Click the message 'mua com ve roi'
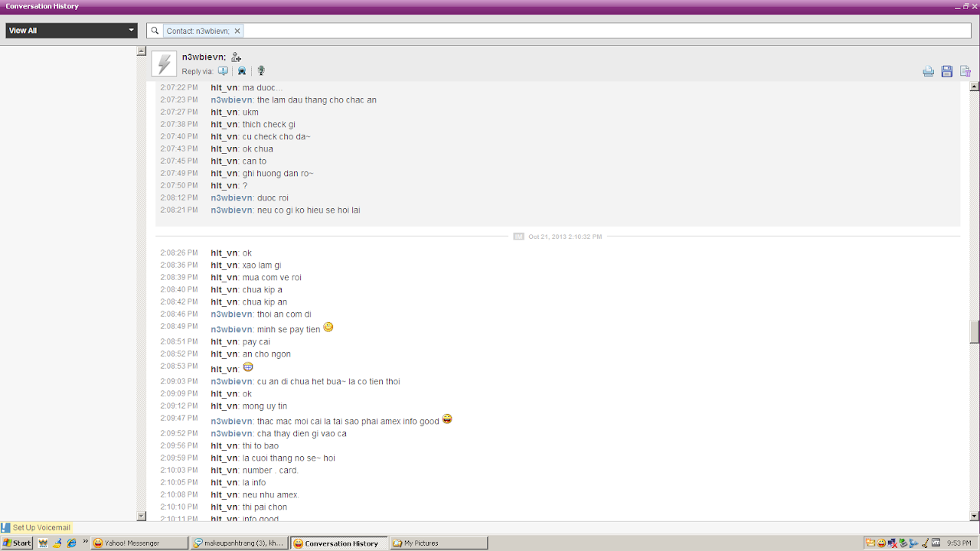This screenshot has height=551, width=980. point(272,277)
